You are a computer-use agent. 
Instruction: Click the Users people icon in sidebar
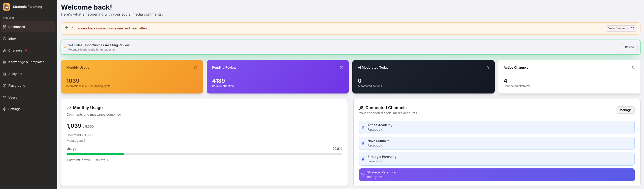[5, 97]
